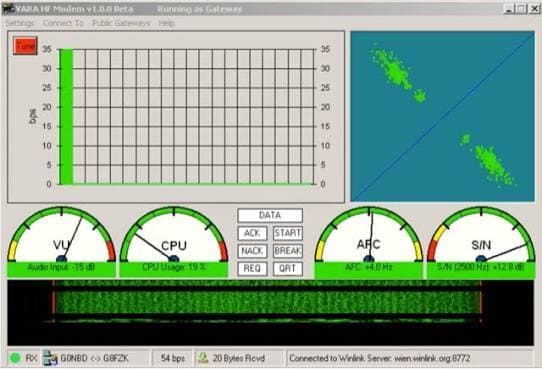
Task: Click the Connected to Winlink Server status text
Action: (380, 358)
